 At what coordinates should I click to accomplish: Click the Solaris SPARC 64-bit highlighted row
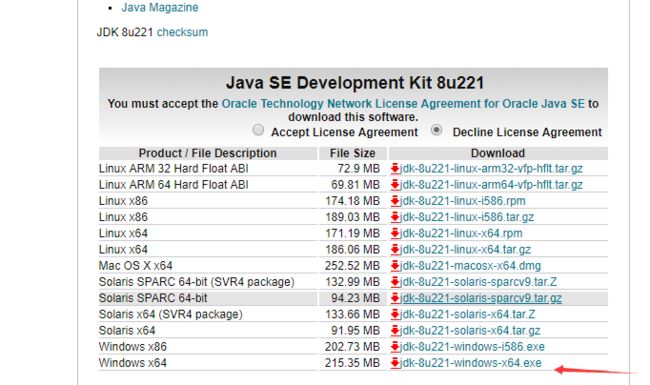click(x=353, y=298)
